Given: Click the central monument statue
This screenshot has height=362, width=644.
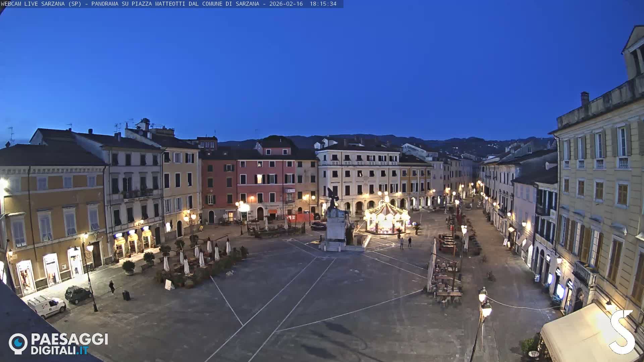Looking at the screenshot, I should pyautogui.click(x=335, y=220).
